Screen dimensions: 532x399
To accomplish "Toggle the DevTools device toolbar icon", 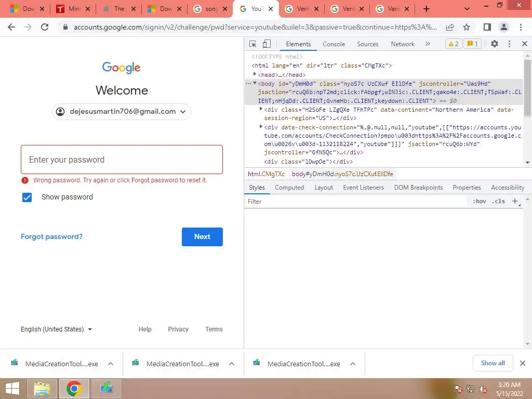I will (x=267, y=44).
